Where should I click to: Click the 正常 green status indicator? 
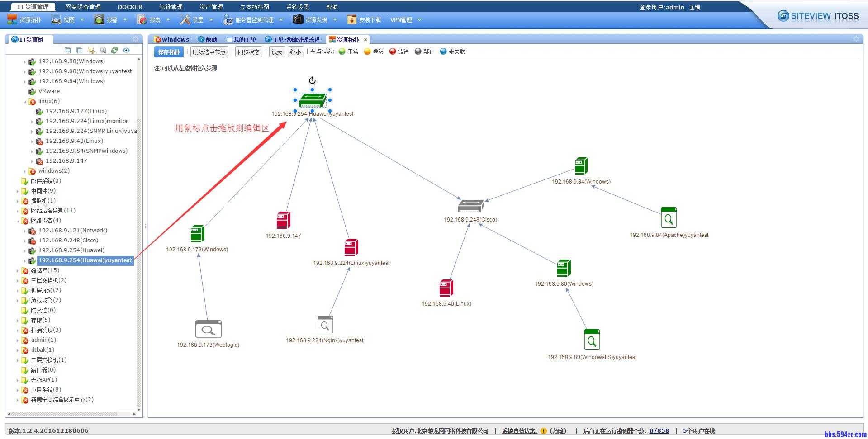342,51
